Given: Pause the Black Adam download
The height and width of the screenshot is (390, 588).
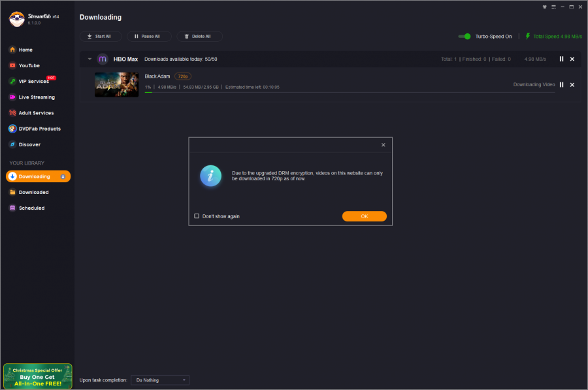Looking at the screenshot, I should 561,85.
